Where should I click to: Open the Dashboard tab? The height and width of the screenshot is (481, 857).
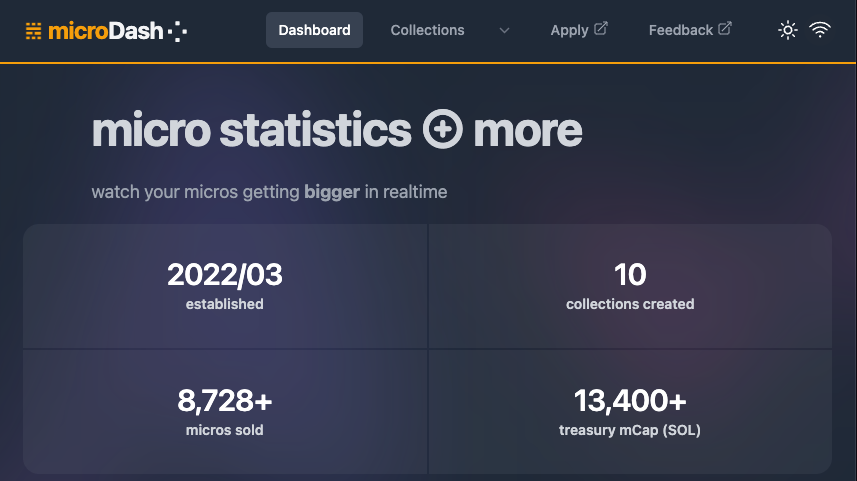click(x=314, y=30)
